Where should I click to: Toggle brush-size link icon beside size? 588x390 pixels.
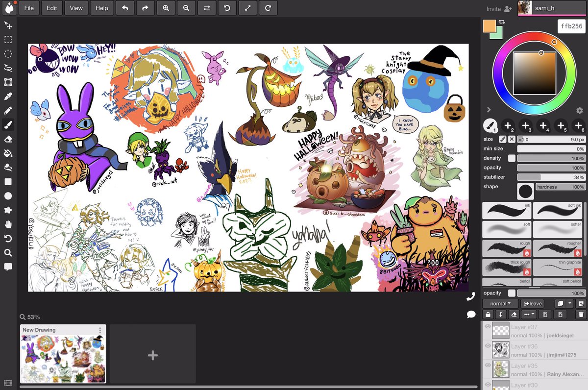click(x=502, y=139)
